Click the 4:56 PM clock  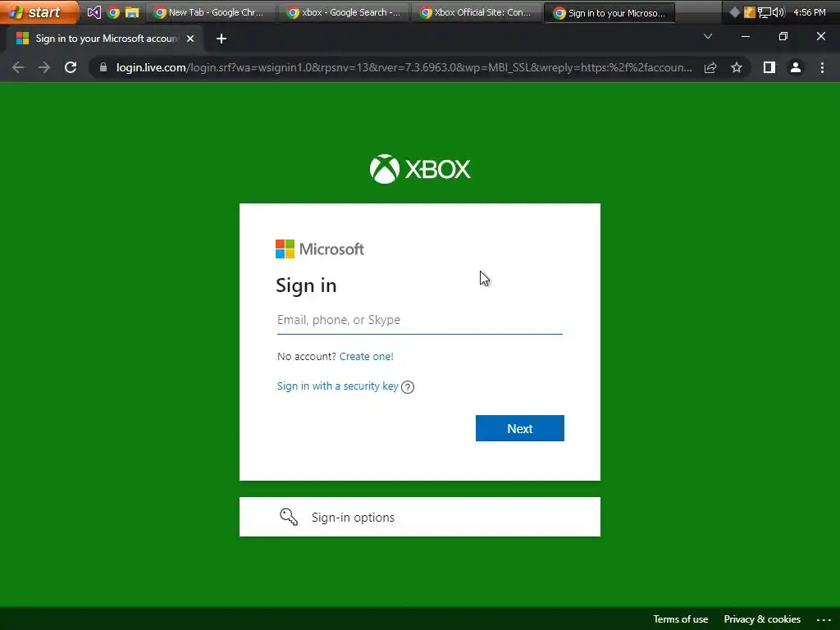pos(809,11)
